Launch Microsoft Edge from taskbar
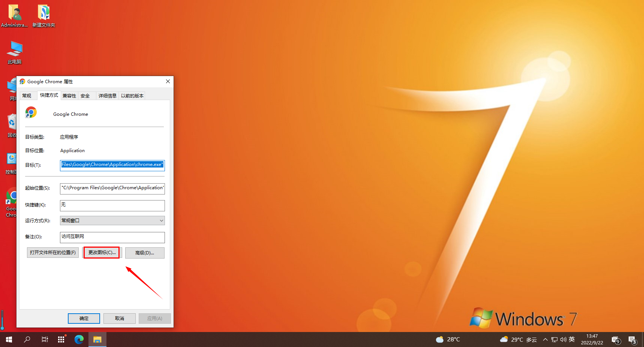The width and height of the screenshot is (644, 347). coord(79,340)
